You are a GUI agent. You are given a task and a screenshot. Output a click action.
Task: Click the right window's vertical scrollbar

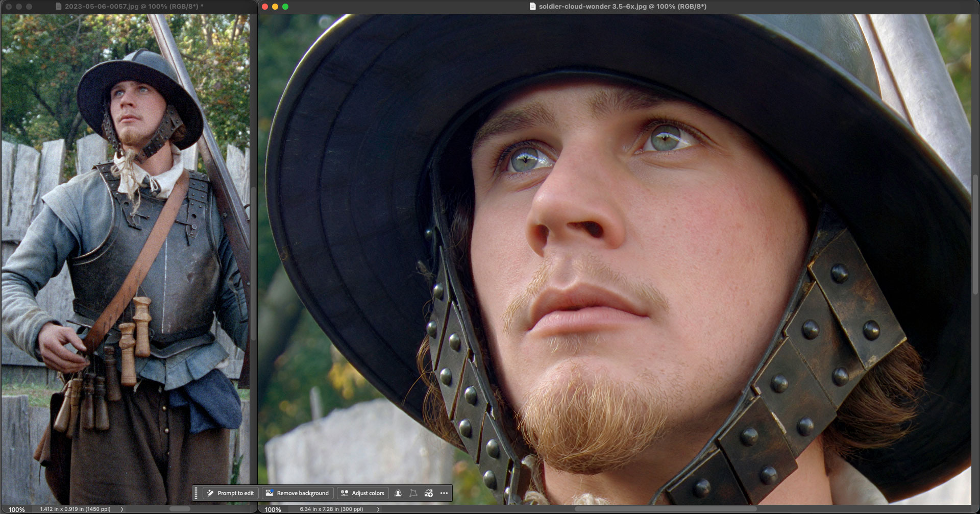coord(975,235)
